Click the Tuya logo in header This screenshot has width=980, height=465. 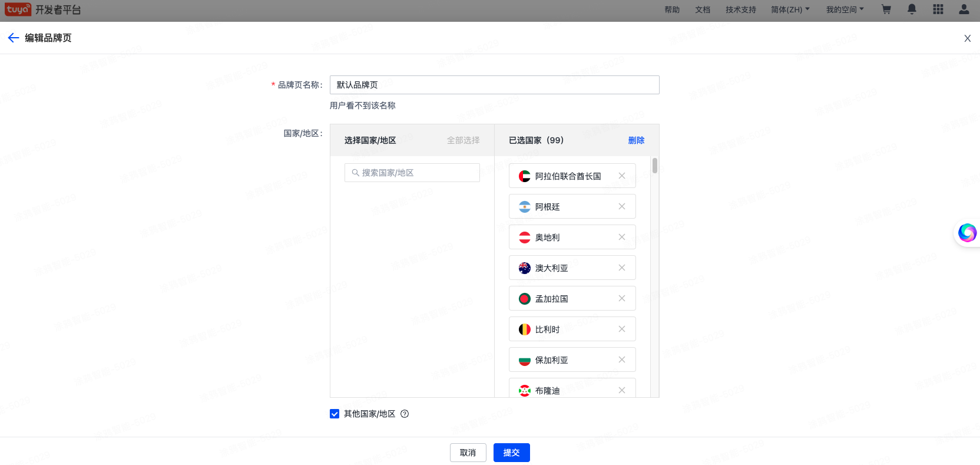click(x=18, y=9)
